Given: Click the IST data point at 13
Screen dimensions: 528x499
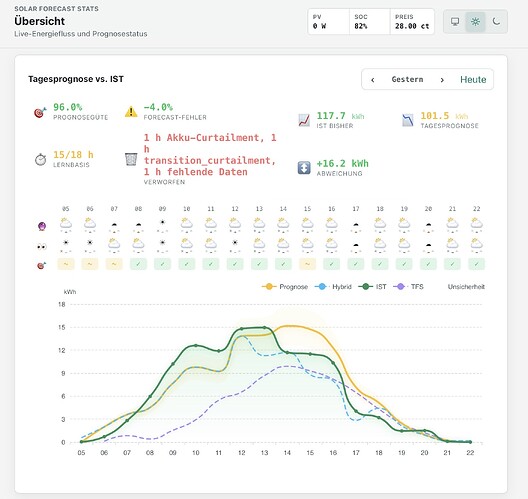Looking at the screenshot, I should pyautogui.click(x=264, y=328).
